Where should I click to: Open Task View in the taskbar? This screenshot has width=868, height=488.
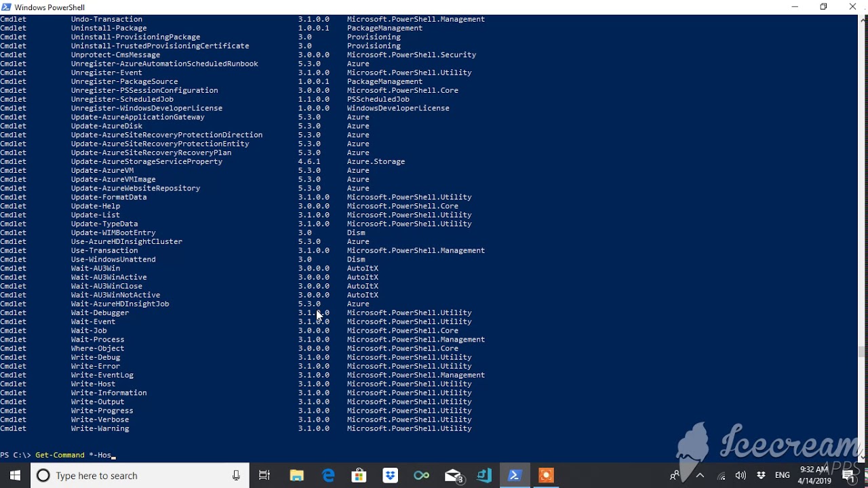pos(264,476)
